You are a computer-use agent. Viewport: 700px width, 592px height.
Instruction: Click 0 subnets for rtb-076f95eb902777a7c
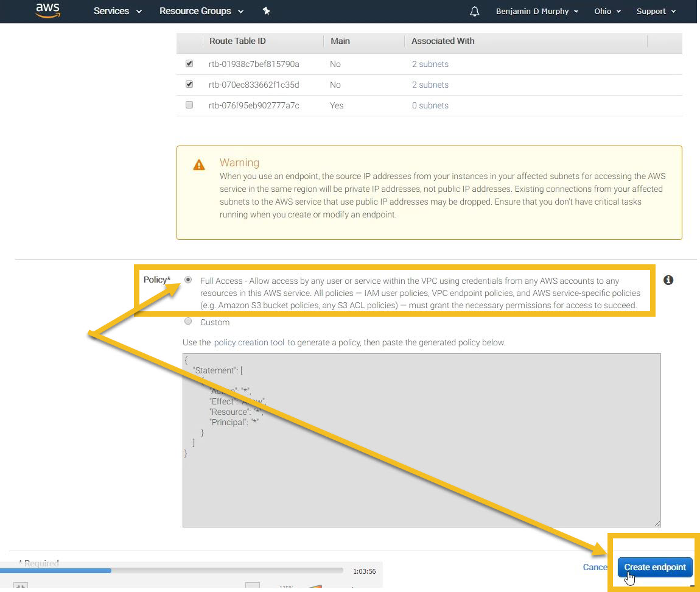[430, 105]
